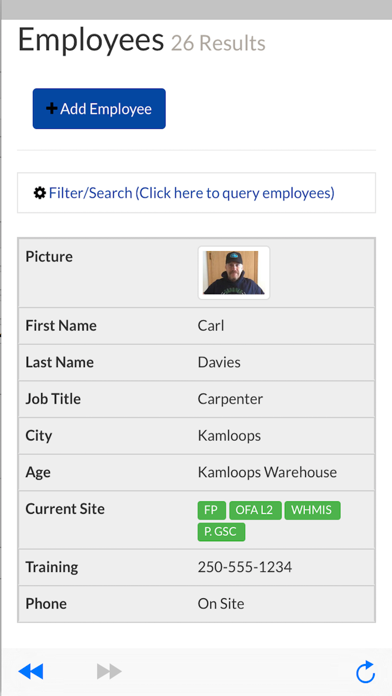The width and height of the screenshot is (392, 696).
Task: Click the plus icon on Add Employee
Action: point(51,108)
